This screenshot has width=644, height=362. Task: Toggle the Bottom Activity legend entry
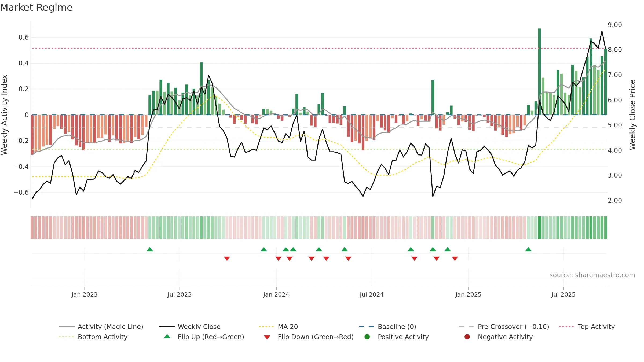pos(93,337)
